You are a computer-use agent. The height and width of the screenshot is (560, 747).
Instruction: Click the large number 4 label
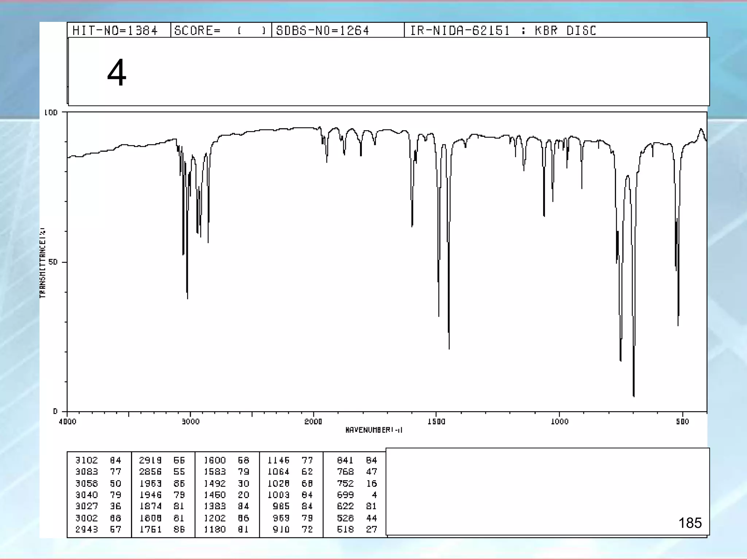117,73
